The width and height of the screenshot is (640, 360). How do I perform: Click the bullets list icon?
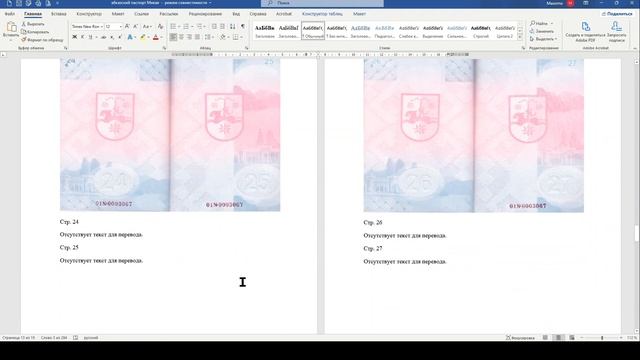173,27
